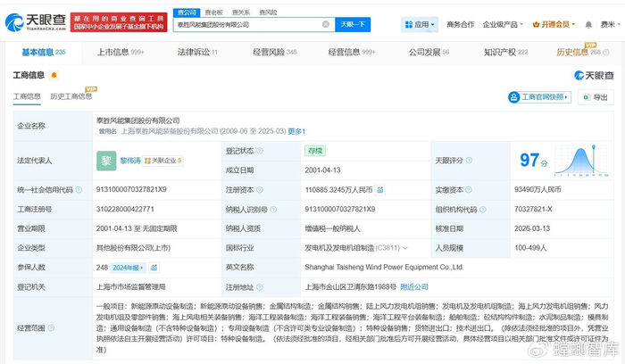
Task: Click the chart icon beside registered capital
Action: click(379, 191)
